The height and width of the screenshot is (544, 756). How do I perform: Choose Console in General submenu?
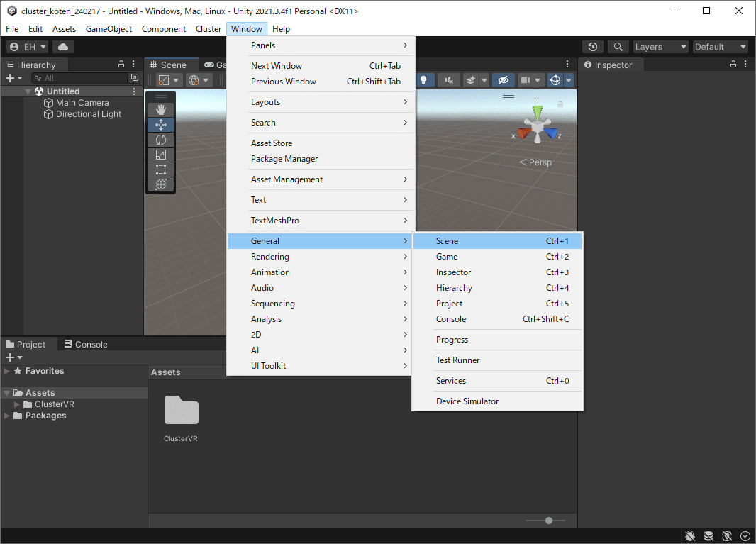point(498,319)
